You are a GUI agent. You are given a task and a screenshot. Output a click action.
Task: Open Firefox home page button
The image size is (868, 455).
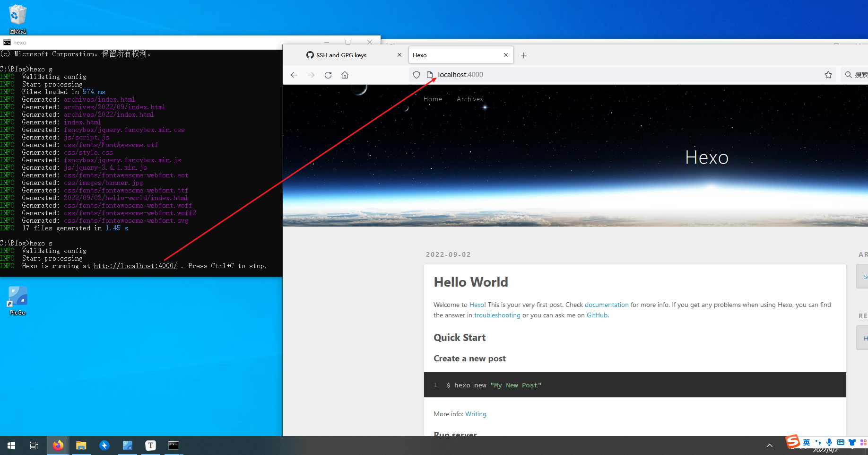[345, 75]
